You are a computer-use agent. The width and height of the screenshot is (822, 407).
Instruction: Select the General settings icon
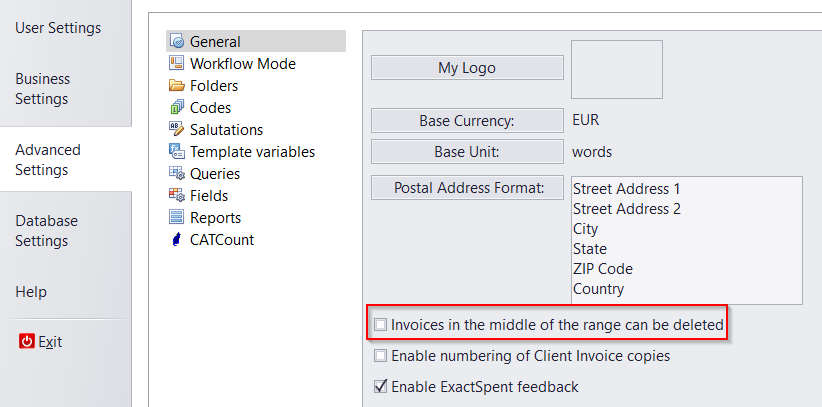[177, 41]
